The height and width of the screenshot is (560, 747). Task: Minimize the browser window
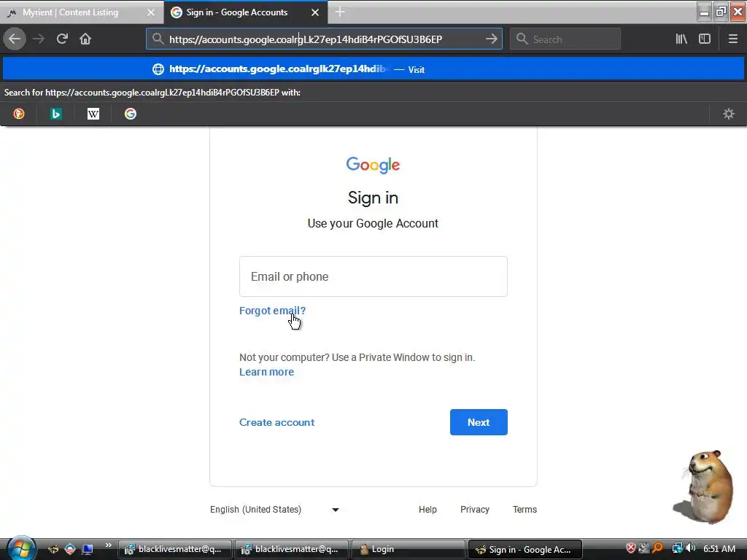(704, 12)
